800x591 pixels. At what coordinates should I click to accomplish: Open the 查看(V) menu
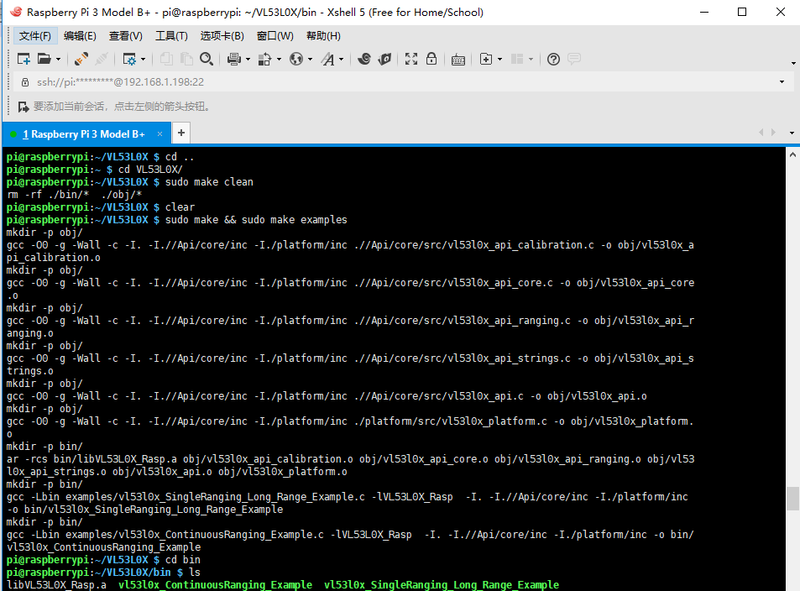tap(126, 36)
